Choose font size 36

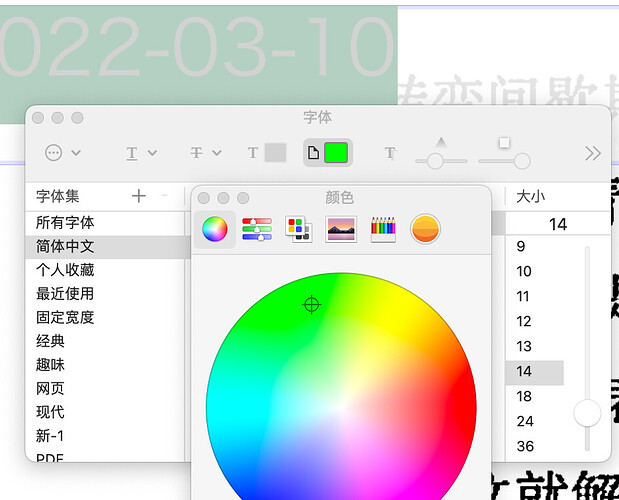point(535,446)
